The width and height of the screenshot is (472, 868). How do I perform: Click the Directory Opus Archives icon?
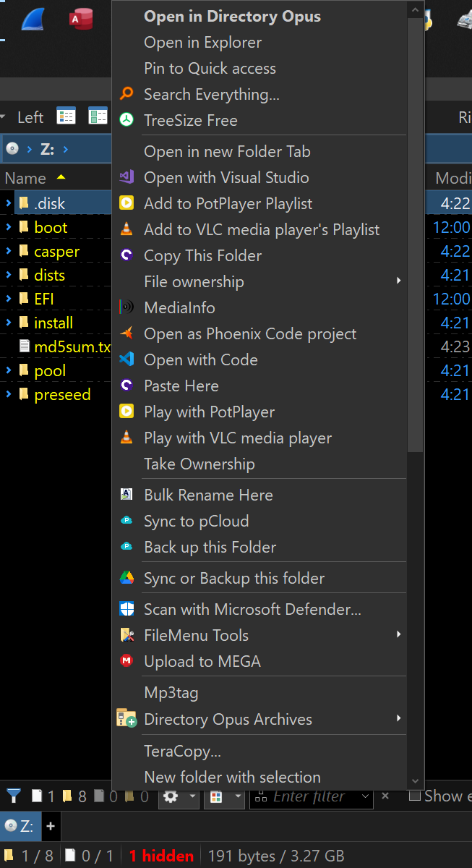(x=126, y=718)
